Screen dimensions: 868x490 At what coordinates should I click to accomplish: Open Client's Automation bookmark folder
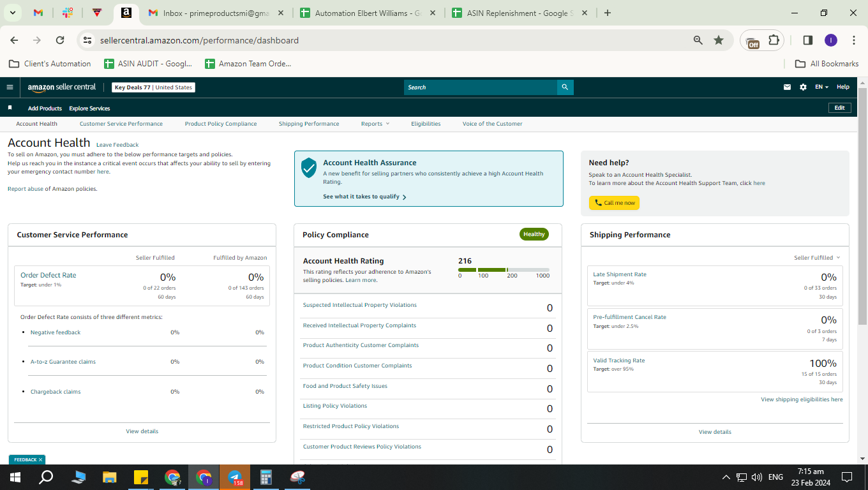click(x=50, y=64)
